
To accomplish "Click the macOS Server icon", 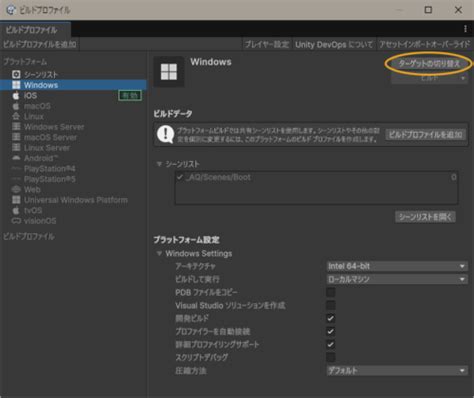I will coord(16,137).
